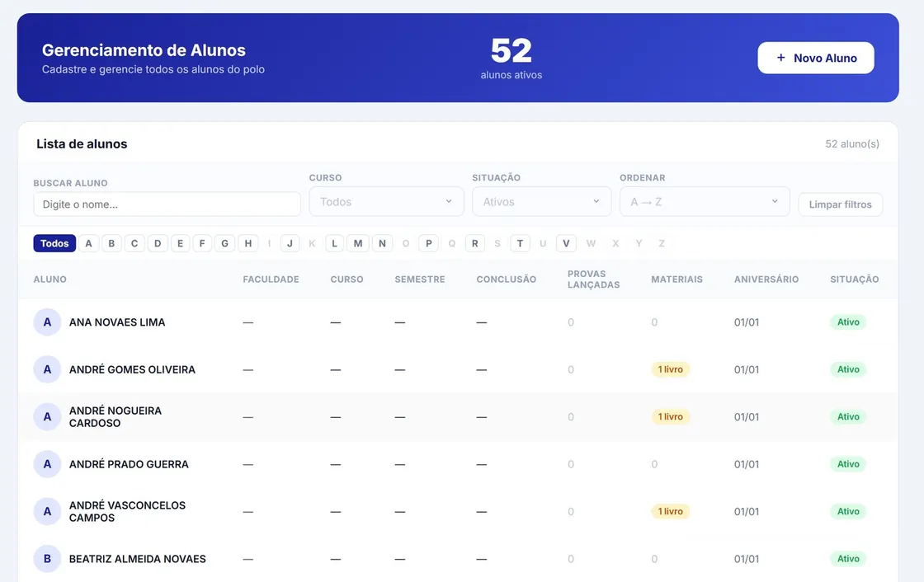Image resolution: width=924 pixels, height=582 pixels.
Task: Click the name ANDRÉ PRADO GUERRA
Action: (129, 464)
